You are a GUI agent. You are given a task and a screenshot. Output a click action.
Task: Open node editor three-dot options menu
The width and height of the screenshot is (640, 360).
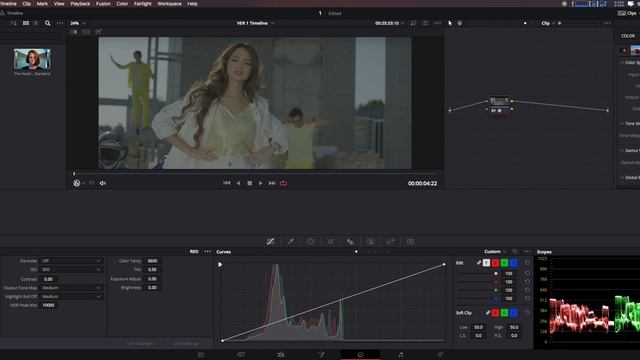607,23
